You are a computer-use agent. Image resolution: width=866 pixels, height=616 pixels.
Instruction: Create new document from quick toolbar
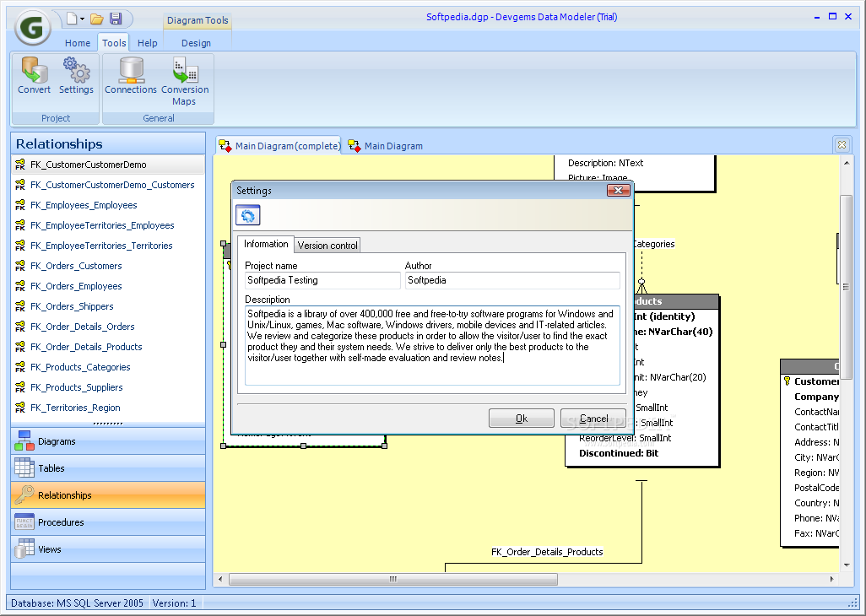(71, 19)
